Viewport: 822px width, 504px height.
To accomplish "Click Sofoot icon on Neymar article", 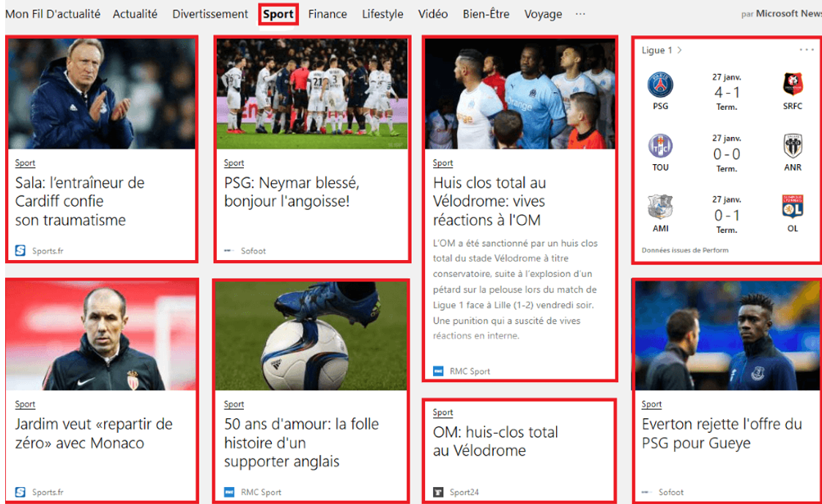I will coord(229,251).
